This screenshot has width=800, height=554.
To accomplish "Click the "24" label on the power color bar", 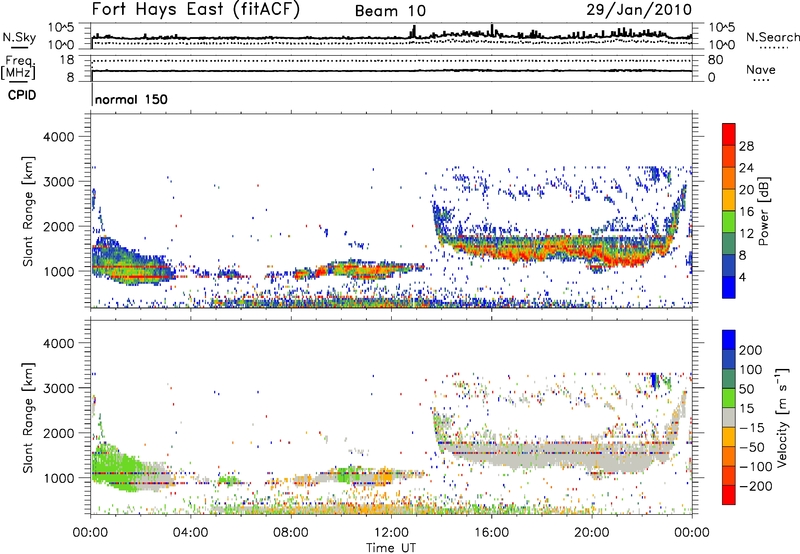I will click(x=746, y=168).
